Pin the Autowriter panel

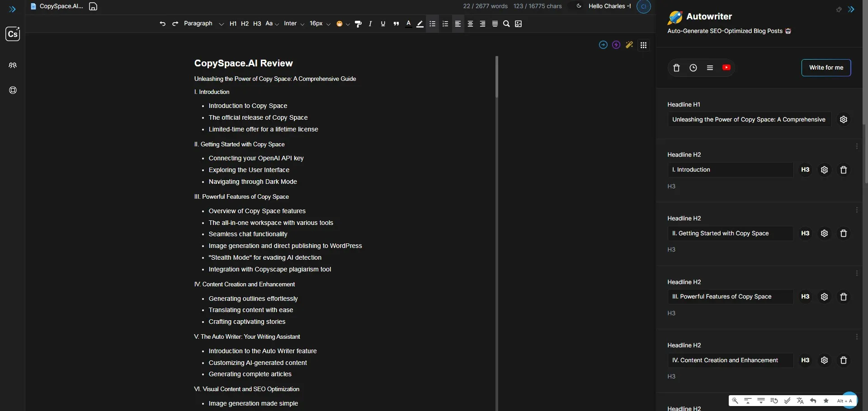(839, 9)
